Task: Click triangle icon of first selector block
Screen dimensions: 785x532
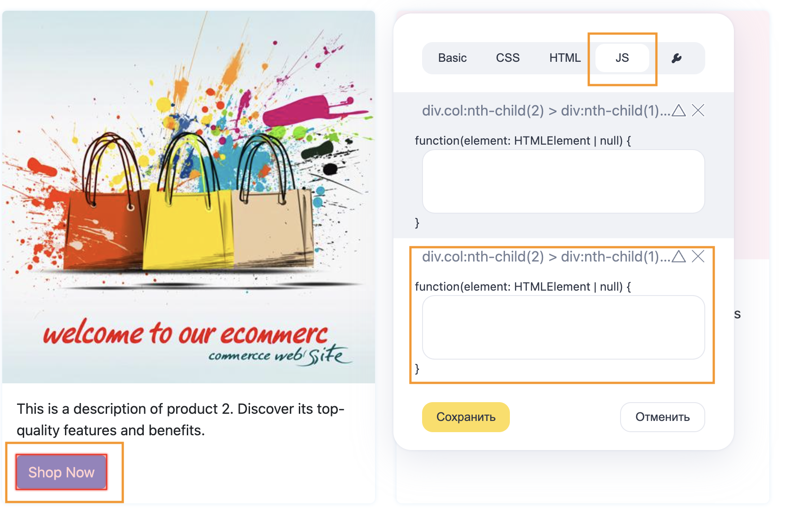Action: [x=679, y=110]
